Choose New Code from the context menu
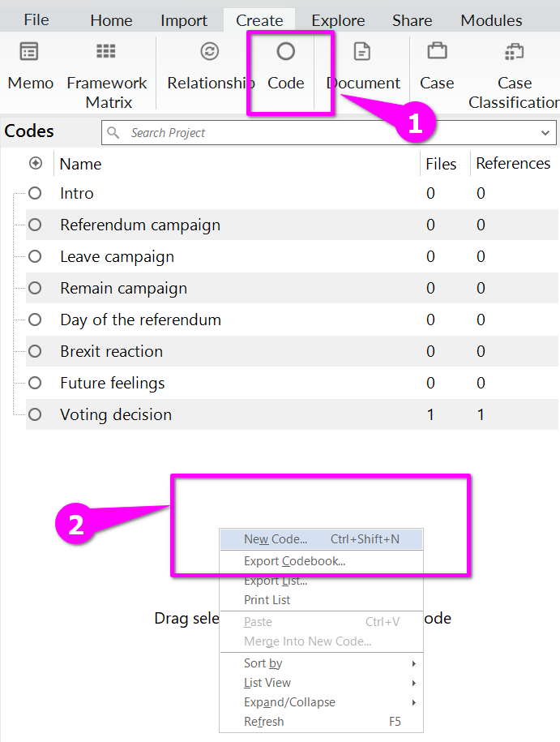The width and height of the screenshot is (560, 742). [276, 539]
